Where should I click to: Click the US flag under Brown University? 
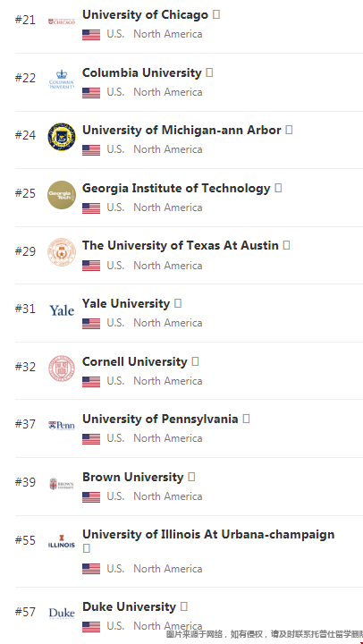[x=91, y=497]
